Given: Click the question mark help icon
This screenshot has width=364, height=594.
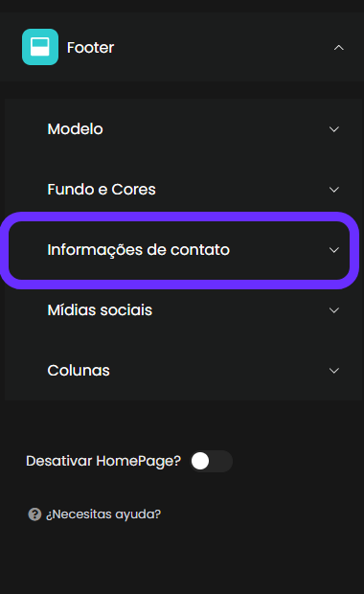Looking at the screenshot, I should (34, 514).
